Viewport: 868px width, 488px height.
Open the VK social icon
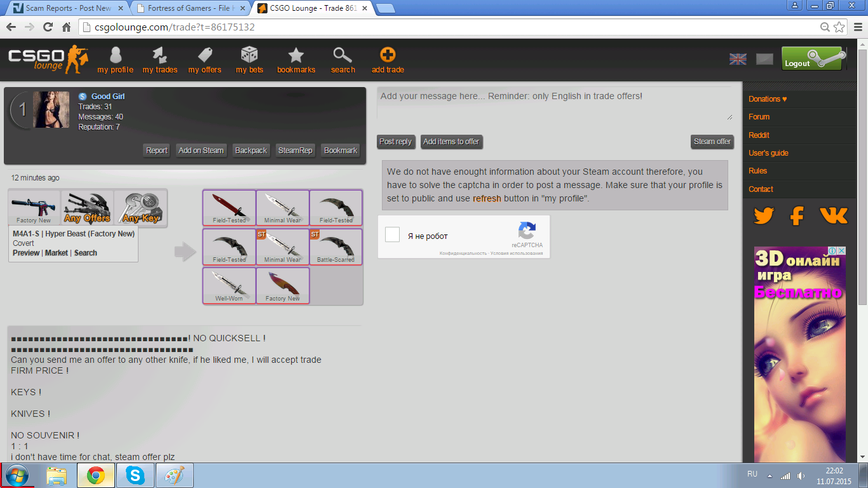[x=833, y=216]
